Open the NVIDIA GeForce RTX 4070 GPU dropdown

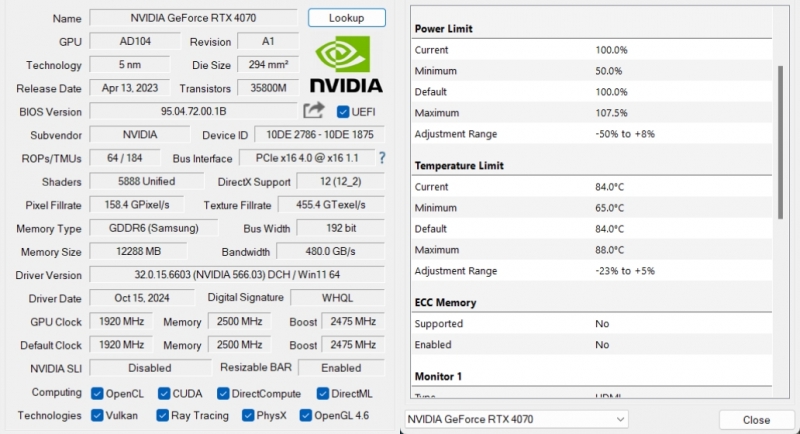pyautogui.click(x=516, y=419)
